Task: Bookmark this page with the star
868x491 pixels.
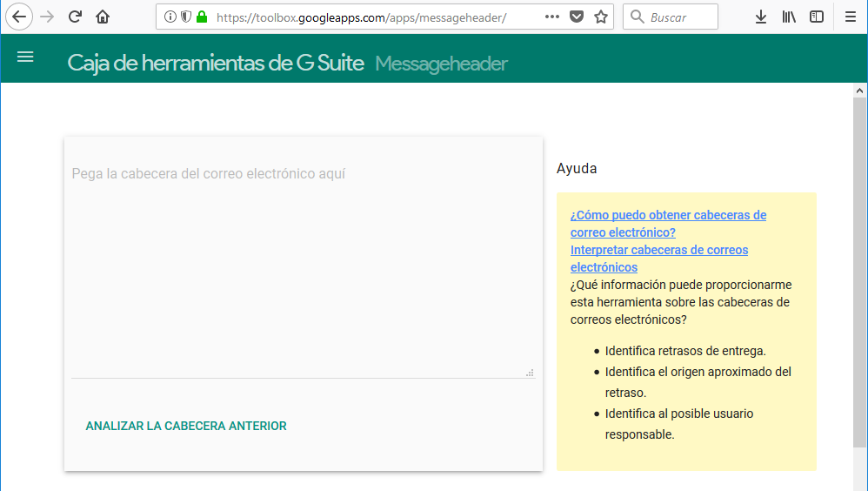Action: (601, 17)
